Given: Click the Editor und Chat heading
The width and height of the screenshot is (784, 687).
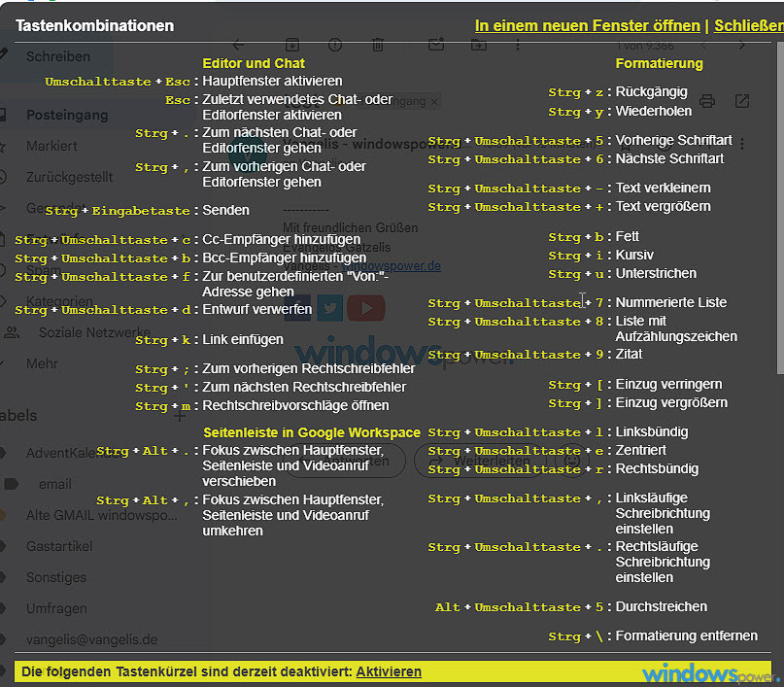Looking at the screenshot, I should pyautogui.click(x=254, y=63).
